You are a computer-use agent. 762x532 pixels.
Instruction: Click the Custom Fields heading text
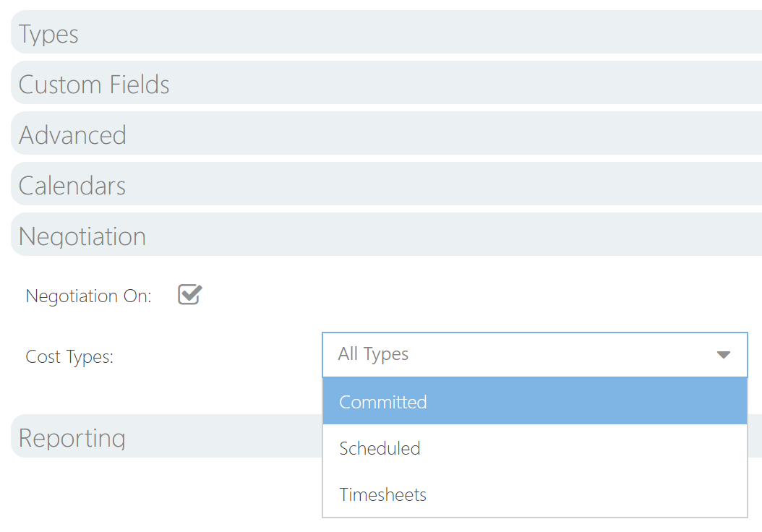pyautogui.click(x=94, y=84)
